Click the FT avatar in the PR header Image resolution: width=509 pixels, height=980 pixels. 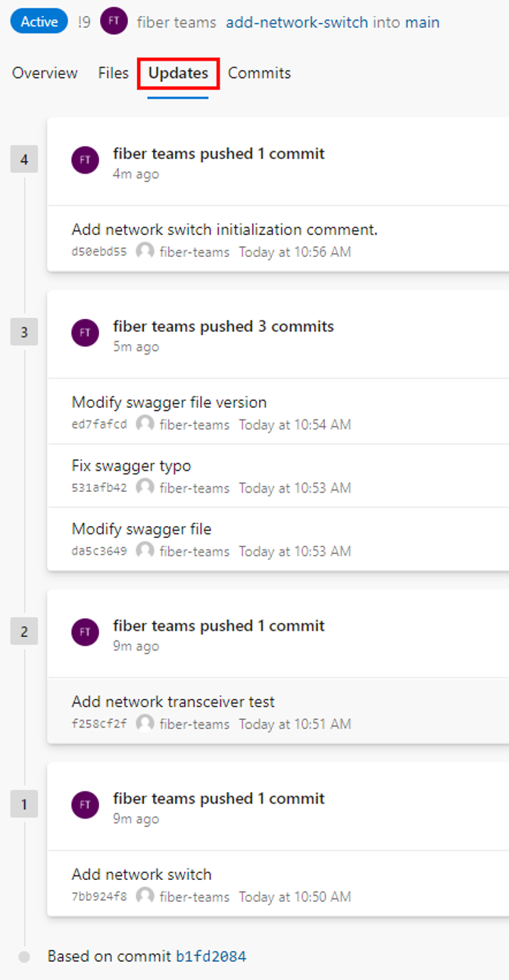pyautogui.click(x=114, y=22)
